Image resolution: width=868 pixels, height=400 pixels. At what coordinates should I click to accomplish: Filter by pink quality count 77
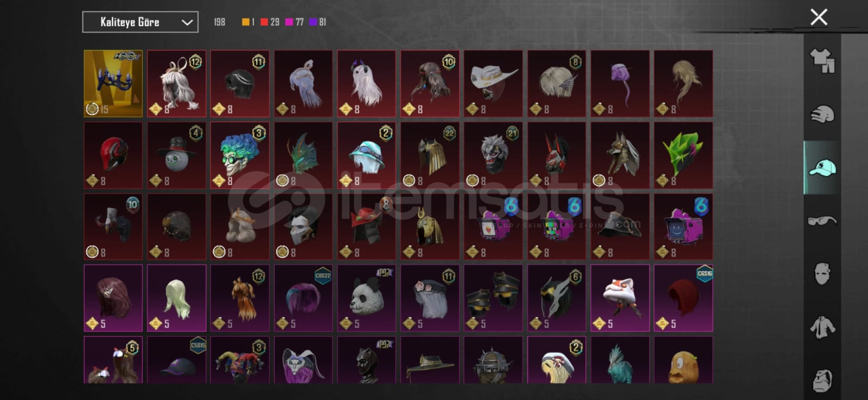pos(295,22)
